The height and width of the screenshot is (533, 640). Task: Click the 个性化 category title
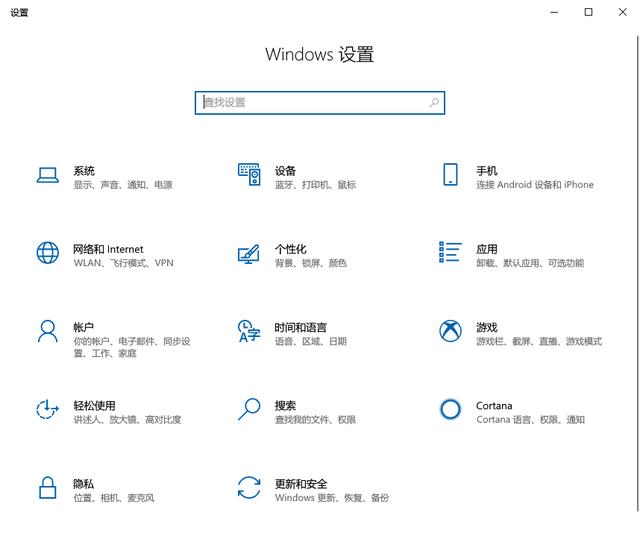(291, 249)
